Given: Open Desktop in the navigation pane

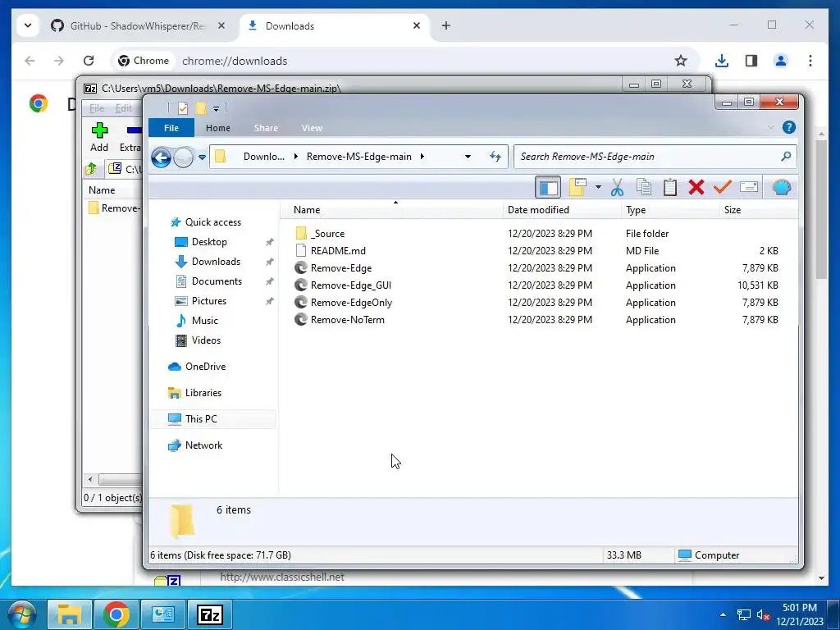Looking at the screenshot, I should pyautogui.click(x=209, y=242).
